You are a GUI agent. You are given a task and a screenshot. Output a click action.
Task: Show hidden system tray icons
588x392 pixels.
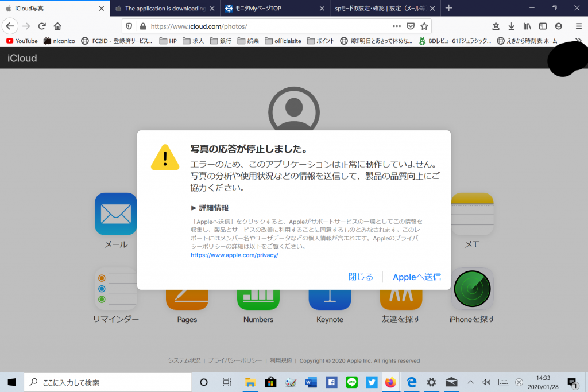click(x=470, y=382)
